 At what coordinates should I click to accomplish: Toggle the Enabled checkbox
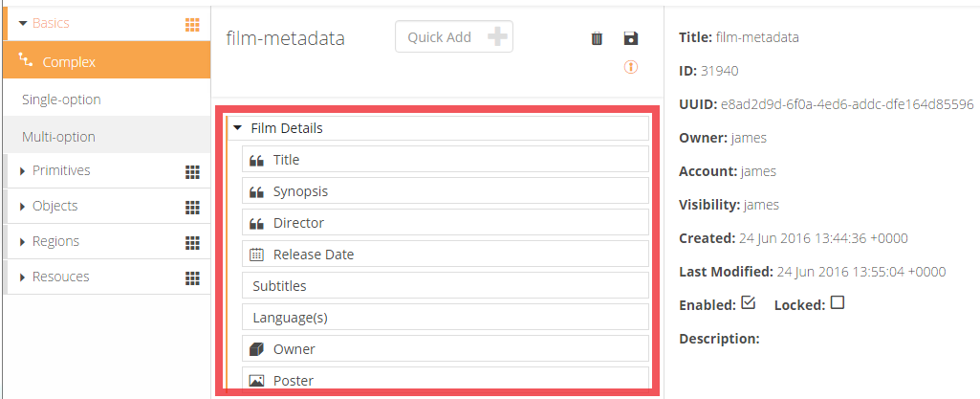pyautogui.click(x=749, y=303)
